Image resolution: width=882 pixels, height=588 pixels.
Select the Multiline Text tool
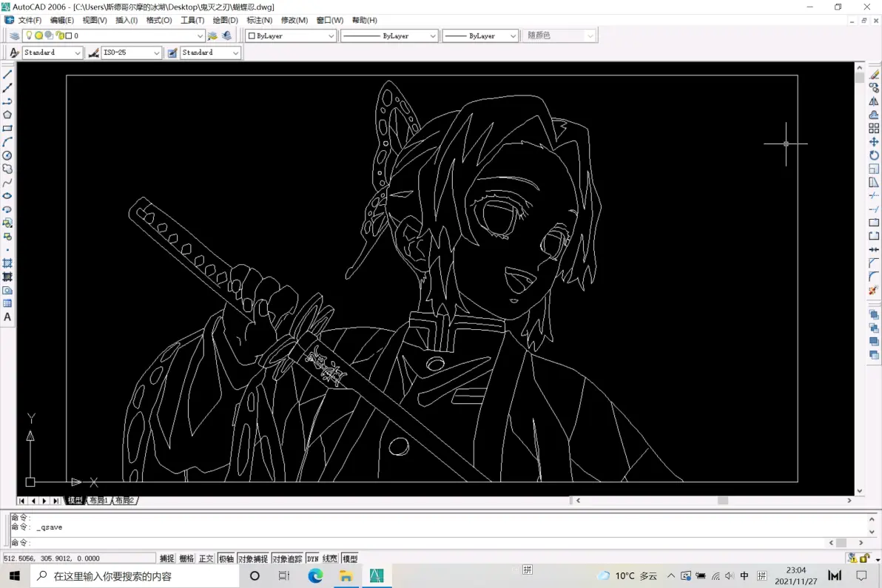[x=7, y=317]
